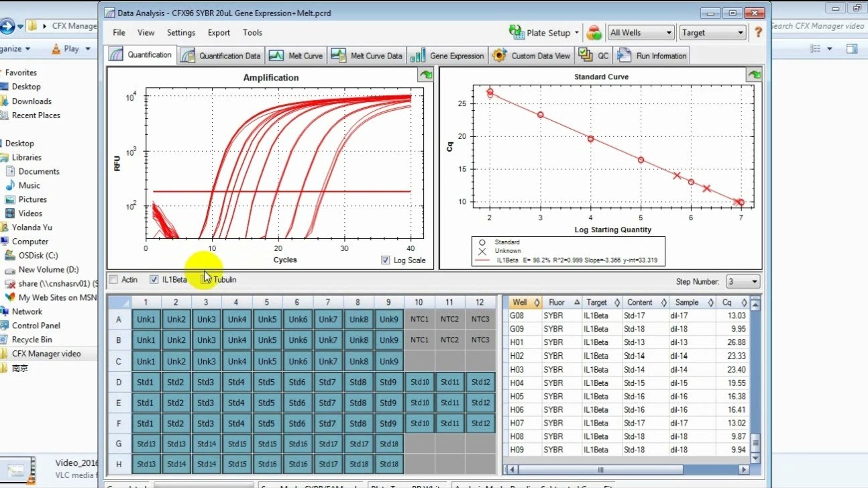The height and width of the screenshot is (488, 868).
Task: Click the Gene Expression bar chart icon
Action: [418, 56]
